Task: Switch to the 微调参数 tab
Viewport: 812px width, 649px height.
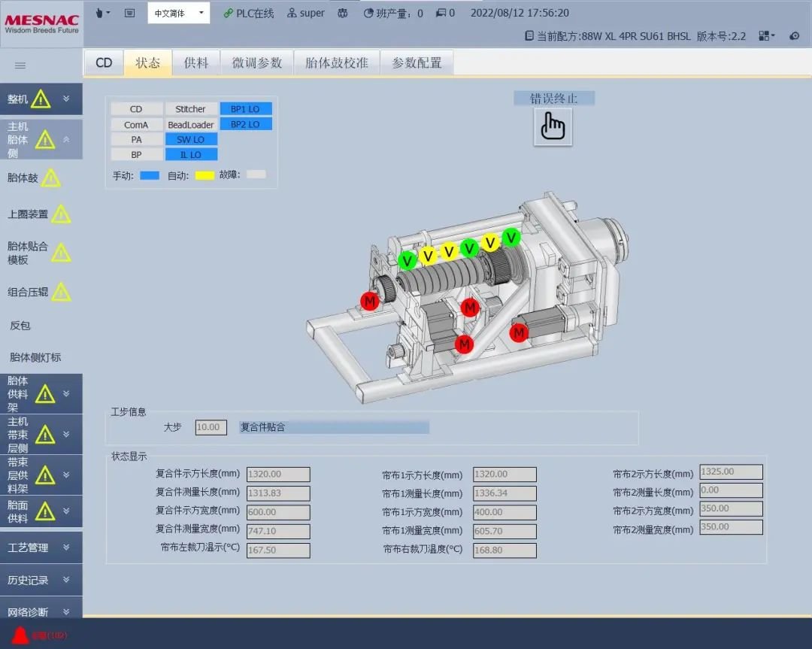Action: [x=256, y=63]
